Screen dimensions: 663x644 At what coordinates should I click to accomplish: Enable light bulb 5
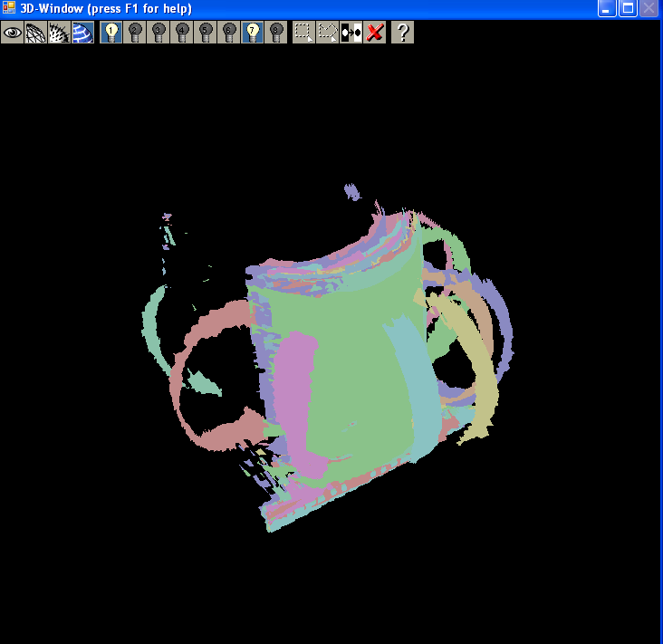coord(206,32)
